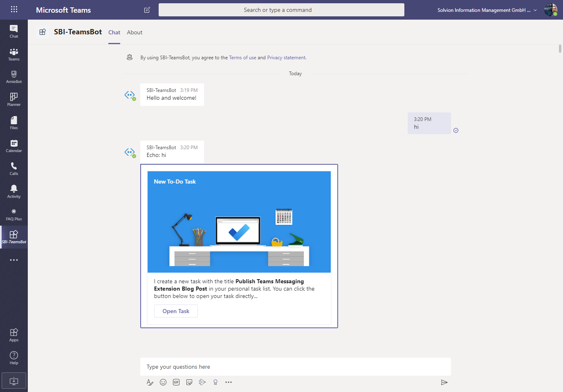Screen dimensions: 563x392
Task: Show the Activity feed
Action: 14,191
